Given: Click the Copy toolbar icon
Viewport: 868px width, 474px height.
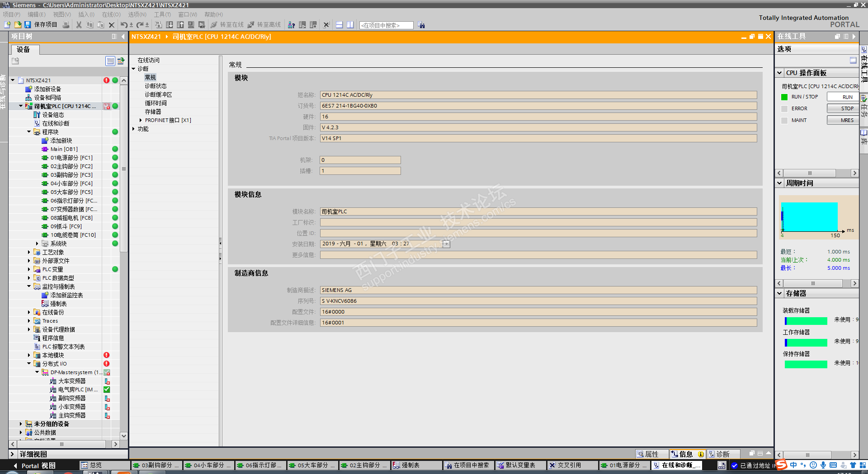Looking at the screenshot, I should 90,25.
